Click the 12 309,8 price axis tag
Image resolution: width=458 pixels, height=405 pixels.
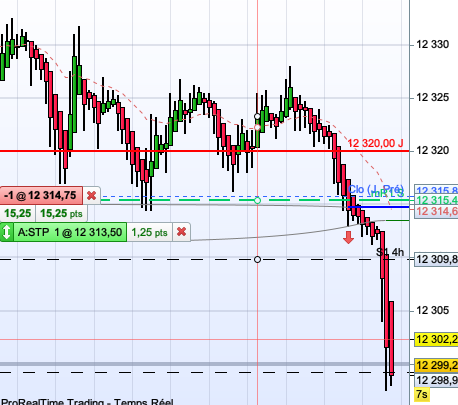point(436,259)
